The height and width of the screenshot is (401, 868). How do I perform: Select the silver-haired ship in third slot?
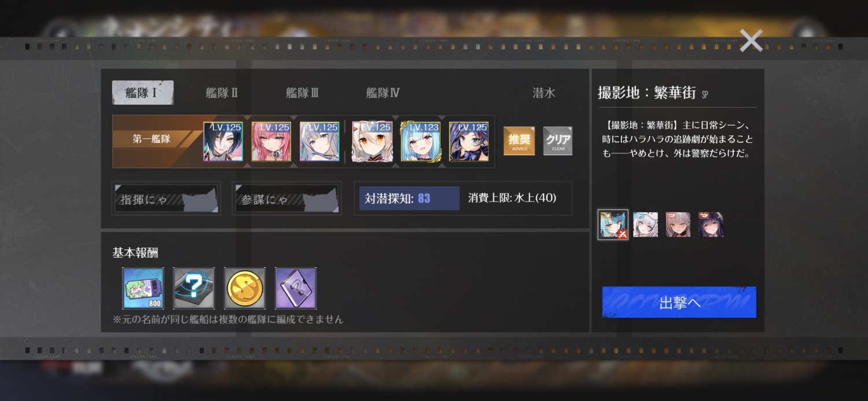[x=319, y=141]
